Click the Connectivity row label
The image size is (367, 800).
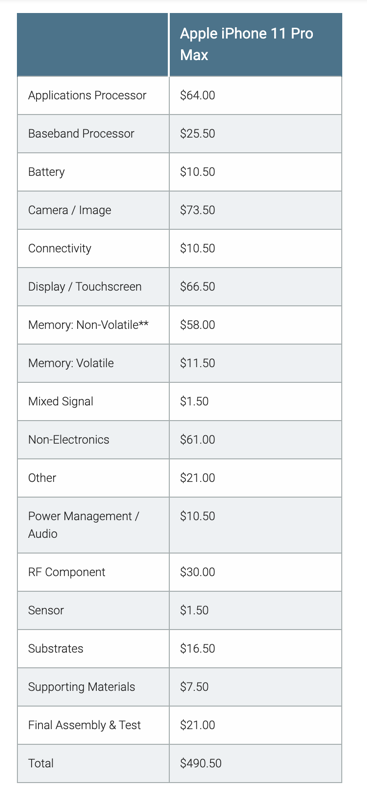pos(60,248)
